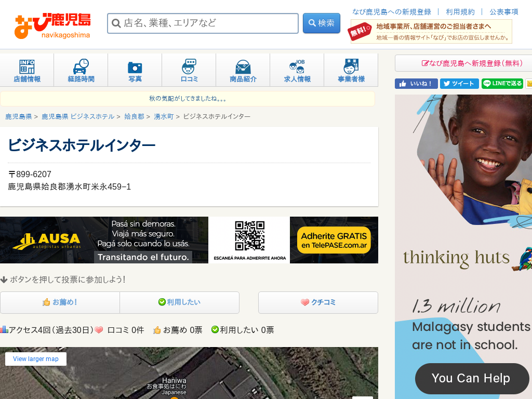Click 地域事業所、店舗運営のご担当者さまへ banner text
The width and height of the screenshot is (532, 399).
click(434, 26)
